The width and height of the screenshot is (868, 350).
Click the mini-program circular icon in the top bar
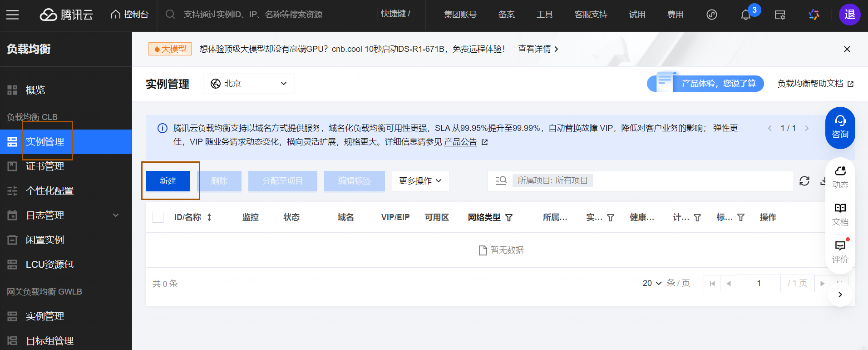tap(711, 15)
